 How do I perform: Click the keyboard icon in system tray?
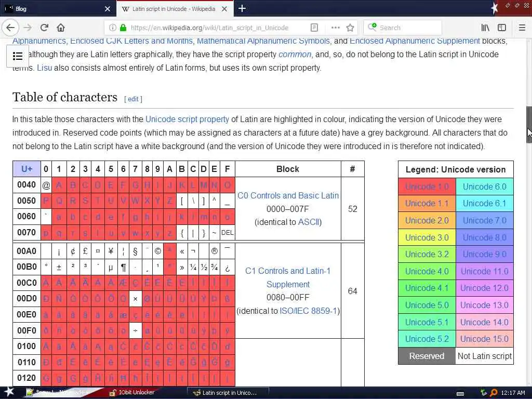tap(460, 393)
